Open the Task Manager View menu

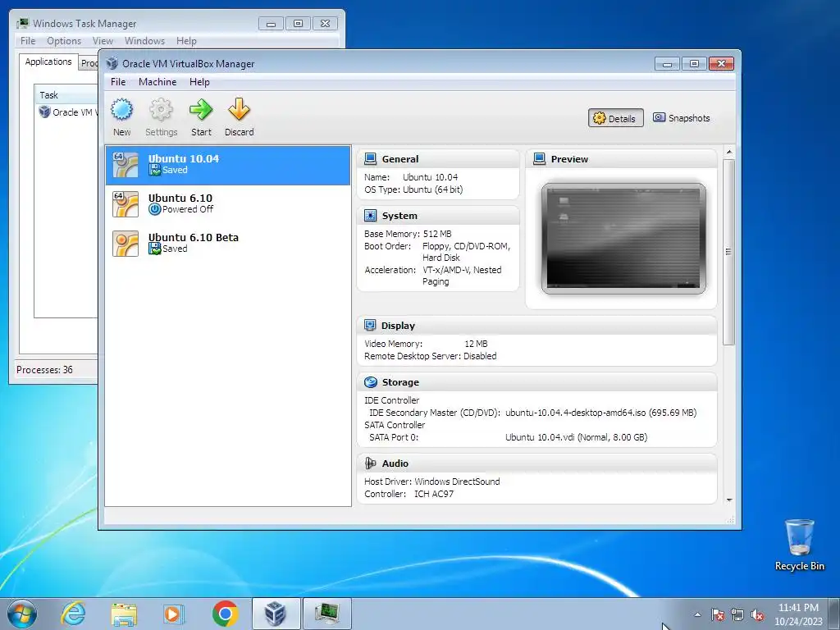coord(103,41)
